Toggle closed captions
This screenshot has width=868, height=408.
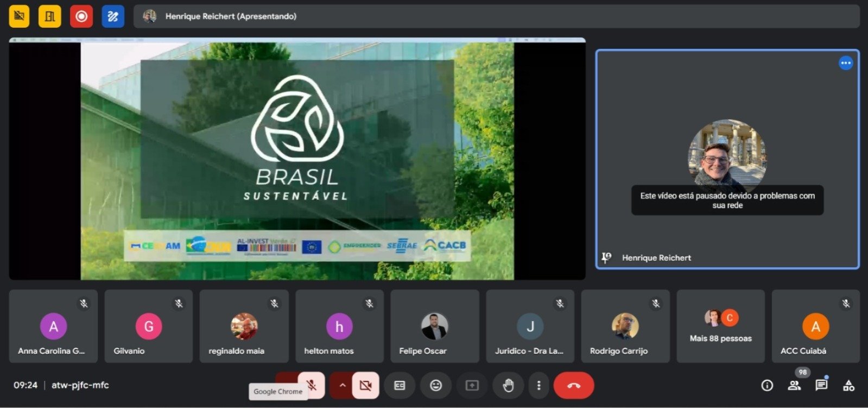[400, 385]
